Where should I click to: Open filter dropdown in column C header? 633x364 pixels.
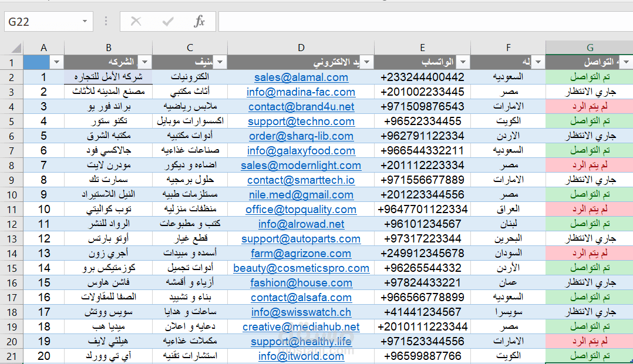(x=220, y=62)
